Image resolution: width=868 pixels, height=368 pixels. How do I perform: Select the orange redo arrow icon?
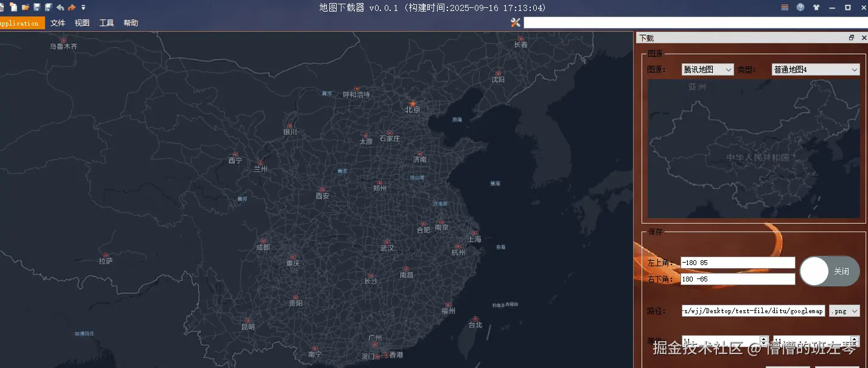[71, 7]
